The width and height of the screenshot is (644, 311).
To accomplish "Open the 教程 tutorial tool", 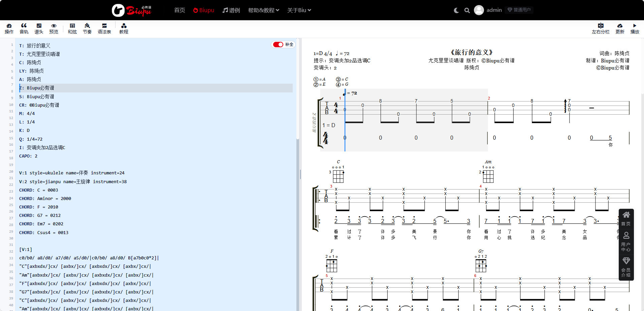I will tap(124, 29).
